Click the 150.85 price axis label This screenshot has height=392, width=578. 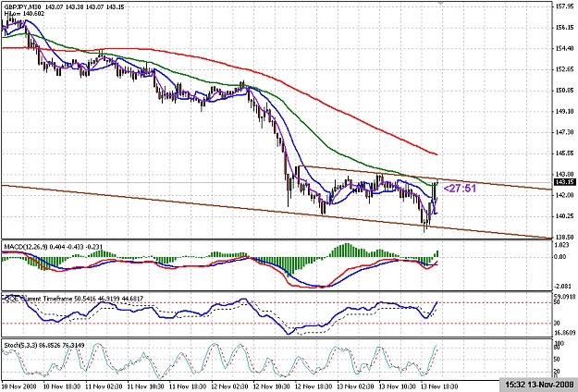[x=567, y=91]
